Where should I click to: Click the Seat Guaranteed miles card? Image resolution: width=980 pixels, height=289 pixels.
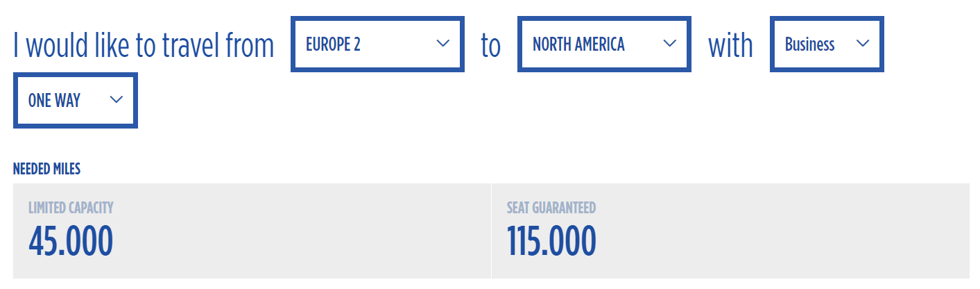tap(730, 231)
